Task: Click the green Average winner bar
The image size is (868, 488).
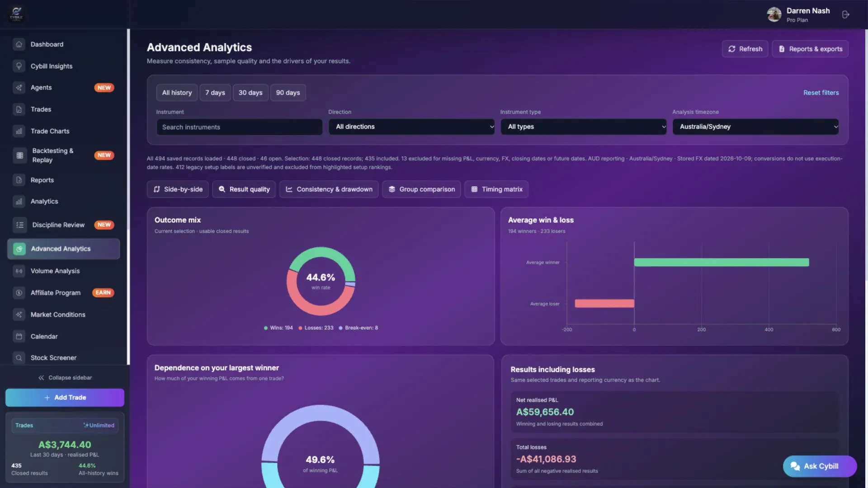Action: 722,263
